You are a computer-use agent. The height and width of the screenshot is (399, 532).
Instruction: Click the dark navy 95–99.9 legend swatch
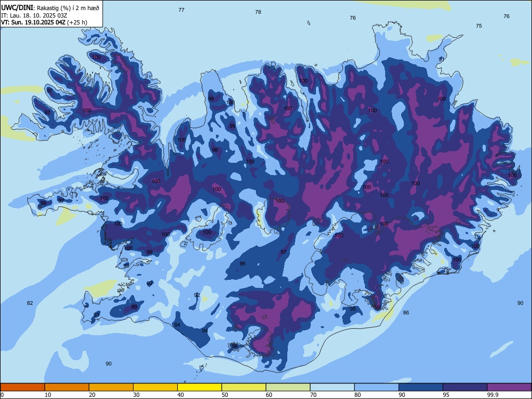pos(465,387)
